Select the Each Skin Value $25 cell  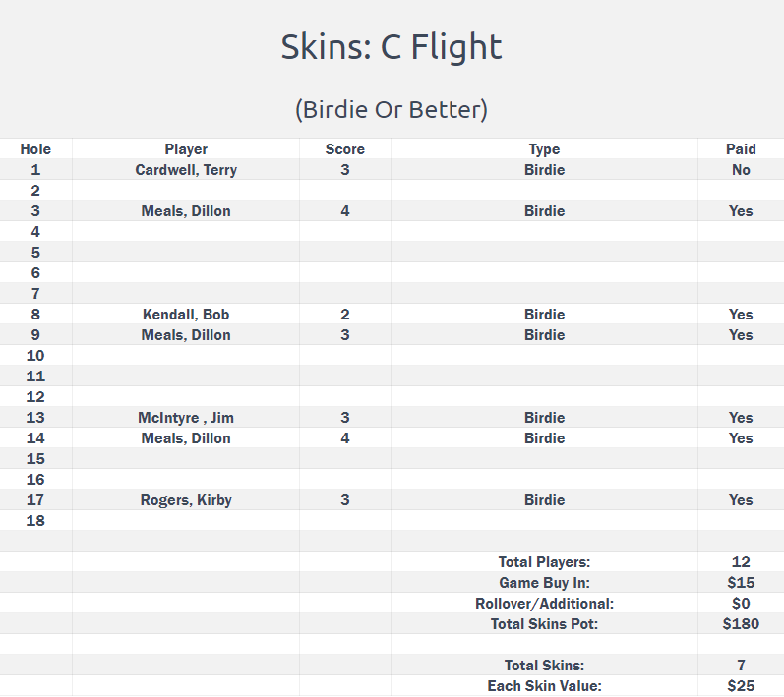point(741,686)
